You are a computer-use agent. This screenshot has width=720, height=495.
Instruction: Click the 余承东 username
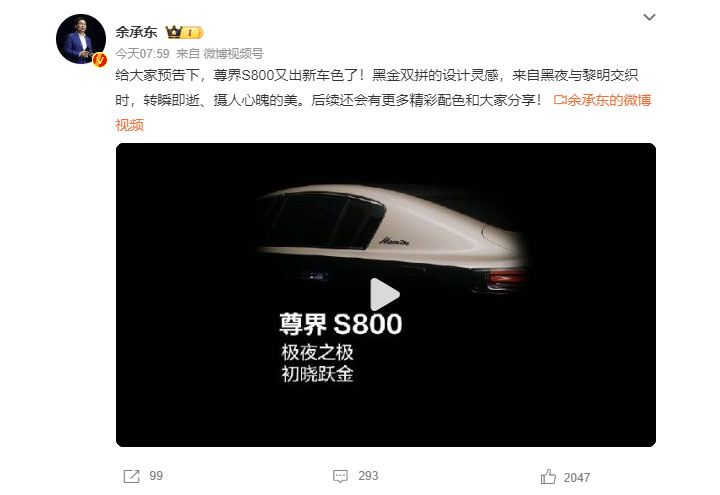pos(136,32)
